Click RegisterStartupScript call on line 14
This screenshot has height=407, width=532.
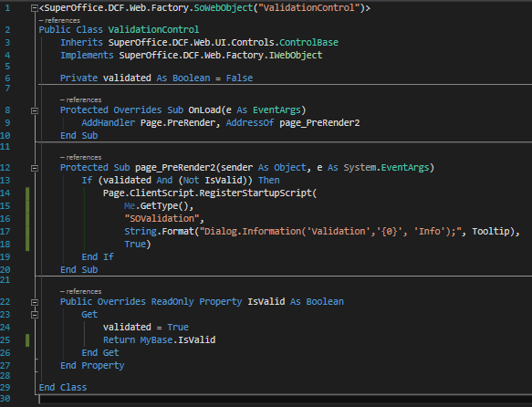click(256, 193)
